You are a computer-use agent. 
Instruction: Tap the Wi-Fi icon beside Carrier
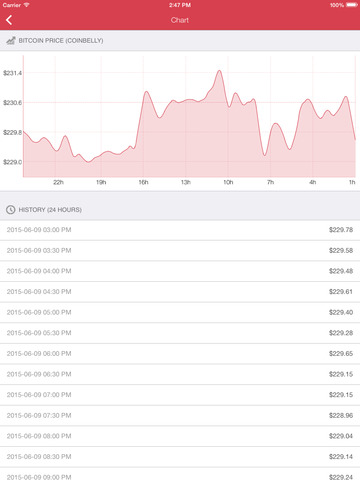click(26, 5)
